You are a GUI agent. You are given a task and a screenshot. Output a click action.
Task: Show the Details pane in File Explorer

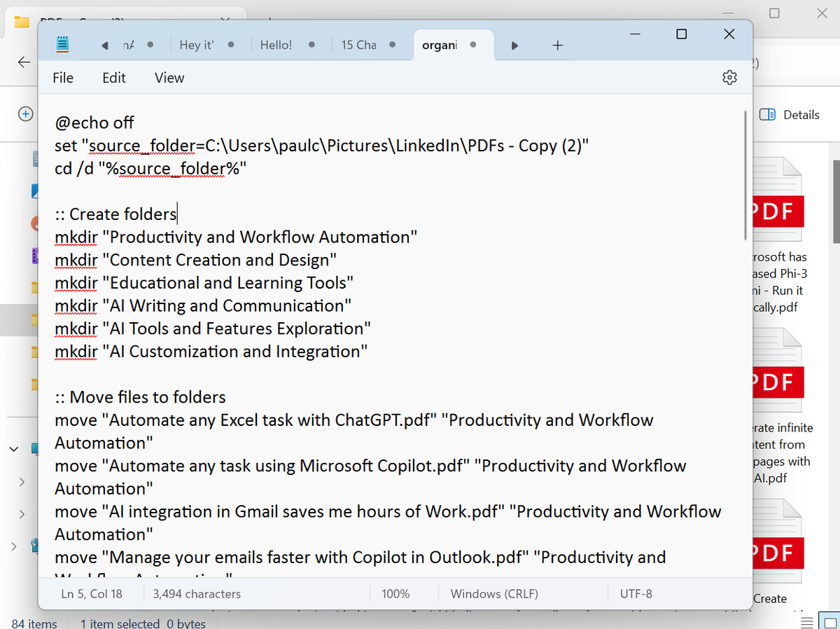[790, 114]
